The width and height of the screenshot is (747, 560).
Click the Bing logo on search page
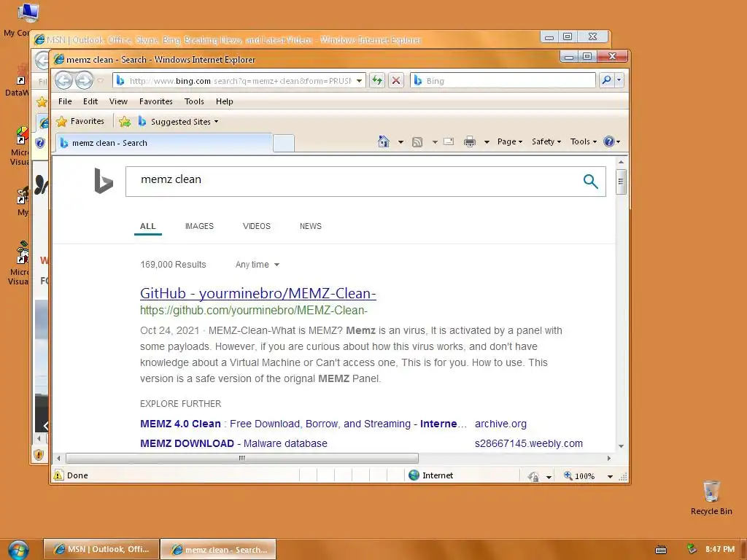pos(104,181)
